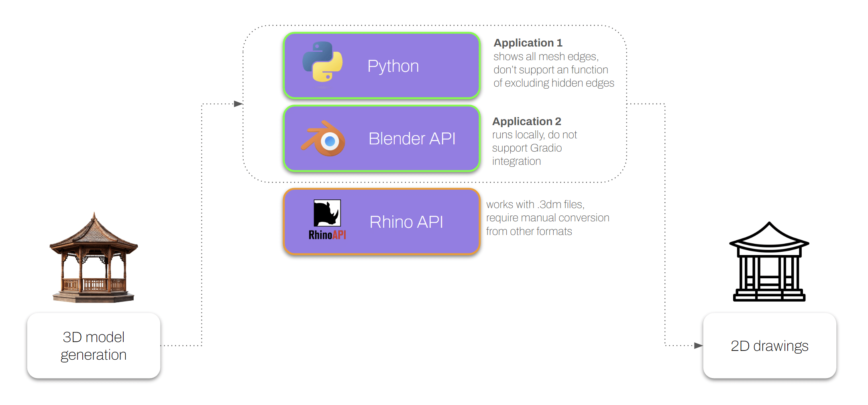The image size is (868, 405).
Task: Click the Python purple box
Action: (382, 66)
